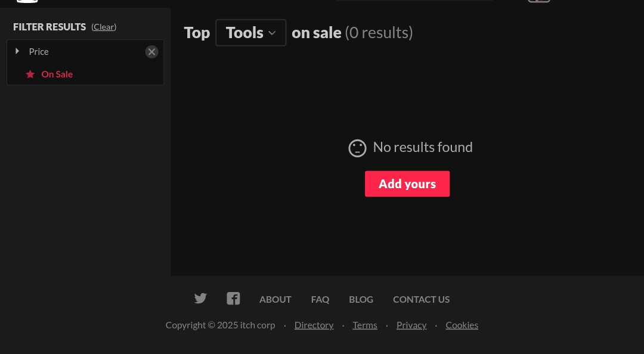Viewport: 644px width, 354px height.
Task: Click the sad face no-results icon
Action: point(357,148)
